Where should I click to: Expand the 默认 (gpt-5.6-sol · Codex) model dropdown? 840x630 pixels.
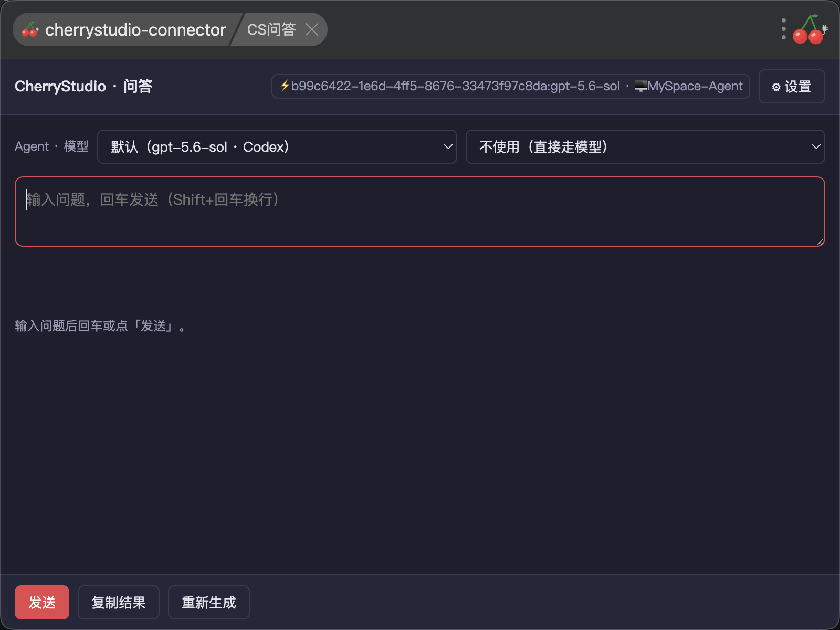point(277,147)
